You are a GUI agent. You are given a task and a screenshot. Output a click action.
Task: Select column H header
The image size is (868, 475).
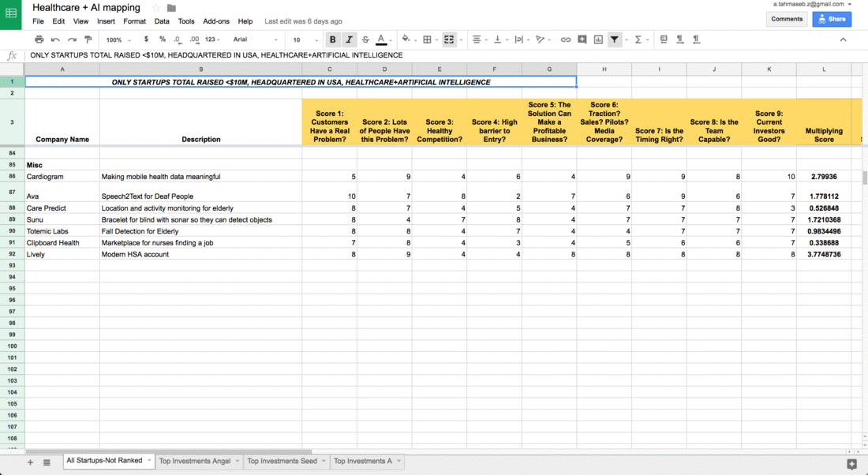604,69
